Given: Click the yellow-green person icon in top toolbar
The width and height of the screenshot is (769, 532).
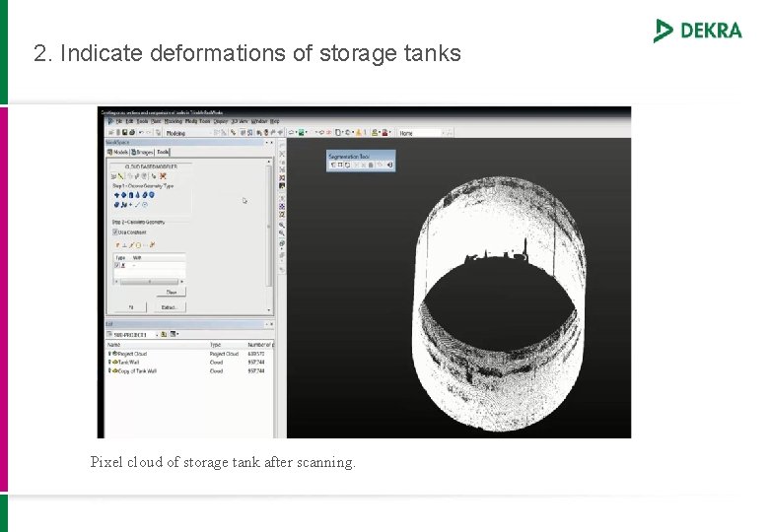Looking at the screenshot, I should (x=375, y=132).
